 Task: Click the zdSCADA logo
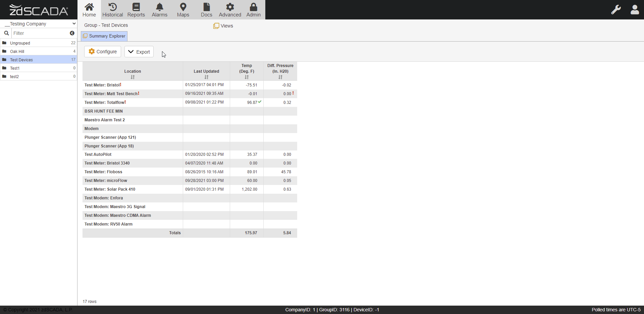click(38, 10)
